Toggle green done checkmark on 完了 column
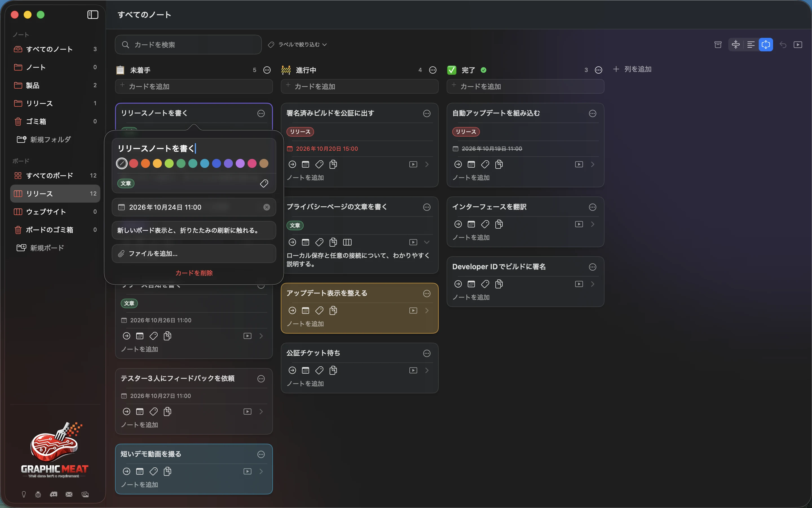812x508 pixels. pos(484,70)
